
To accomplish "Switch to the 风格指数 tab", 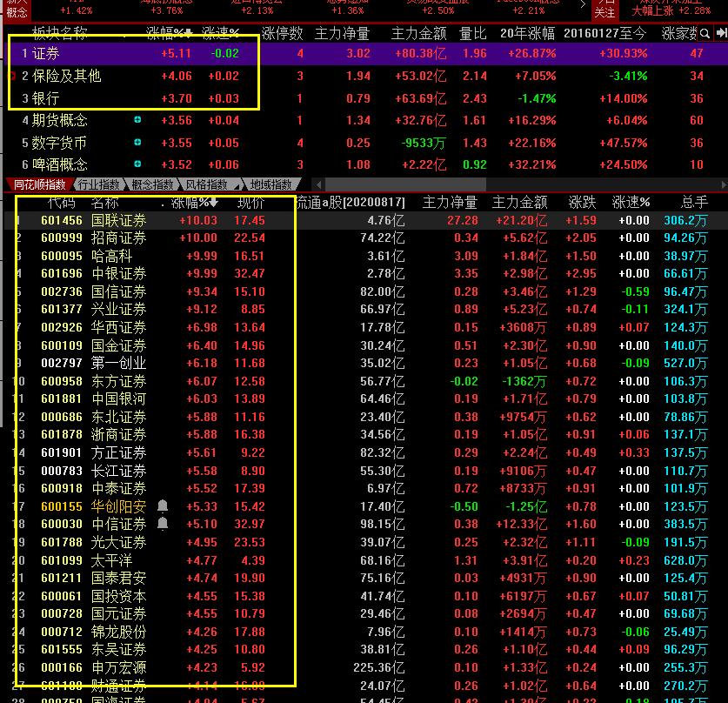I will pos(207,184).
